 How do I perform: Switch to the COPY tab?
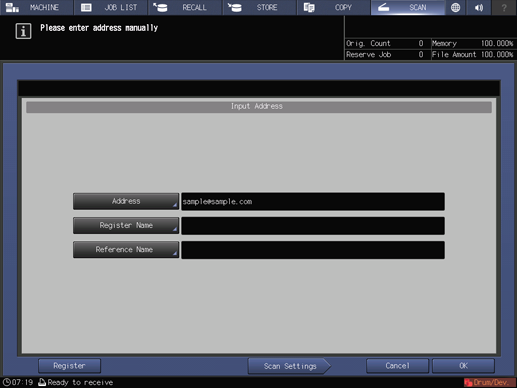click(x=333, y=7)
